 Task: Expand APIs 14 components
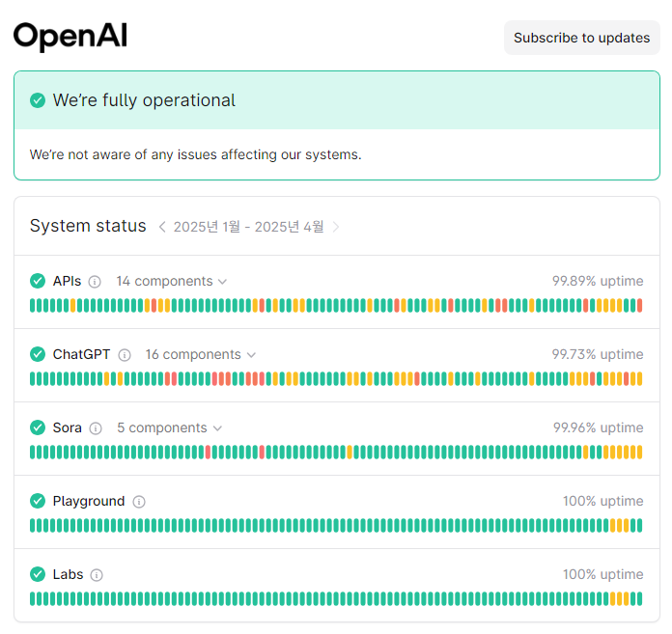[x=172, y=281]
